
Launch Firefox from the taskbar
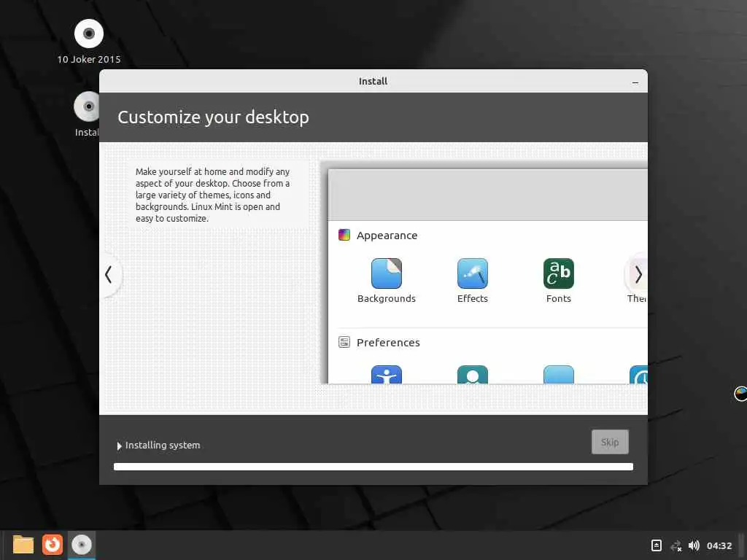(x=53, y=545)
